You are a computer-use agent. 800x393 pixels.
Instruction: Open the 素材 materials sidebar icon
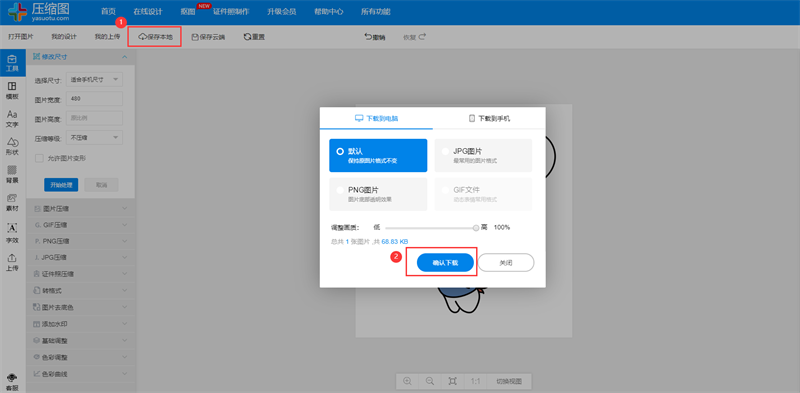point(12,202)
